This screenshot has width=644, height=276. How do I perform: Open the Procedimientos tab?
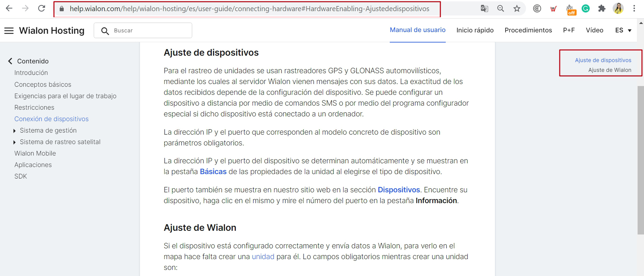528,30
